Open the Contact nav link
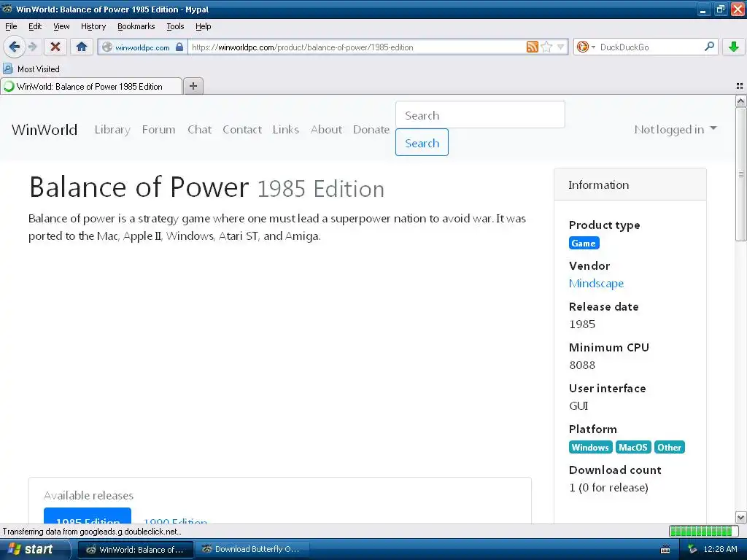 pyautogui.click(x=242, y=130)
